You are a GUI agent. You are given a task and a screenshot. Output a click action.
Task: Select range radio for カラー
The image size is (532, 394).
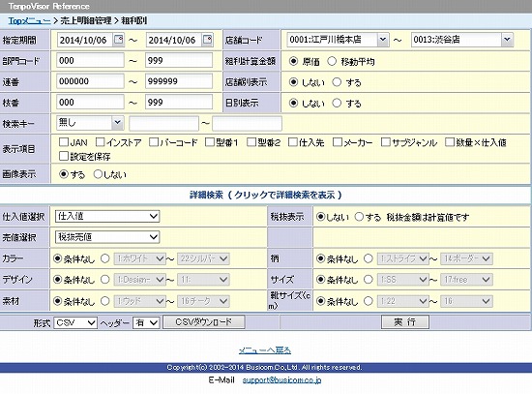(105, 258)
